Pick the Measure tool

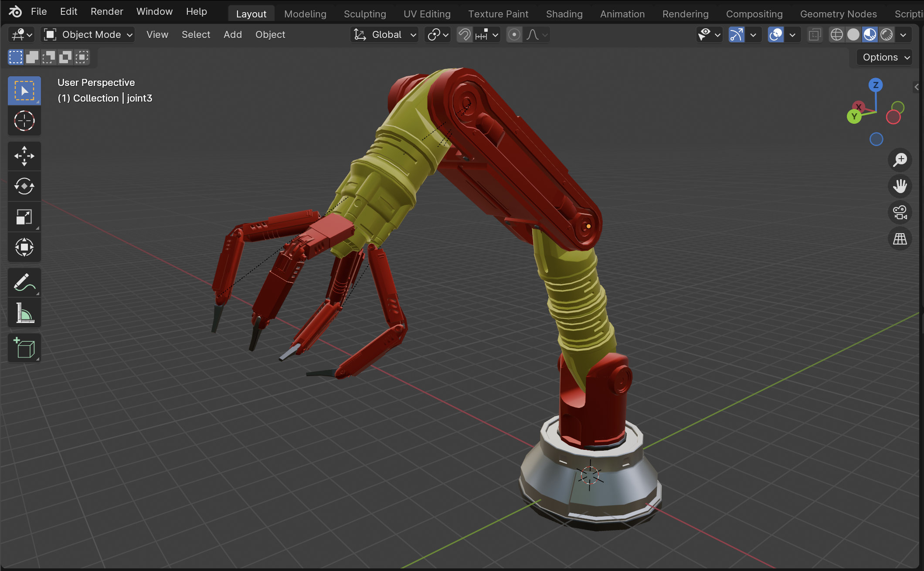pos(24,313)
